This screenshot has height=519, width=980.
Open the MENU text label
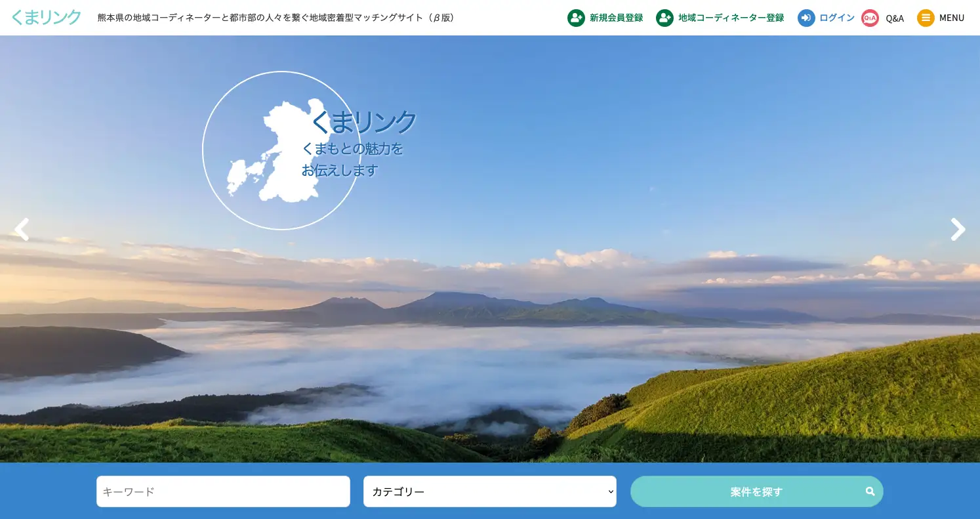[951, 18]
